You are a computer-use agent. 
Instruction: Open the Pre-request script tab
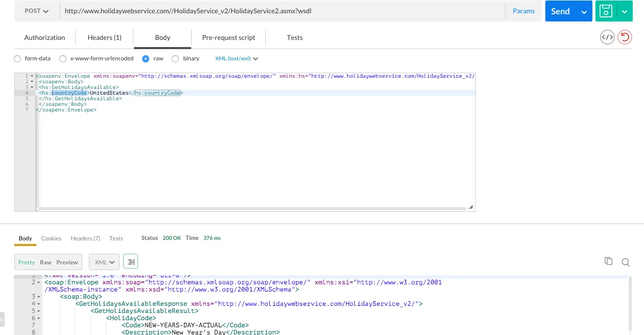[x=228, y=37]
